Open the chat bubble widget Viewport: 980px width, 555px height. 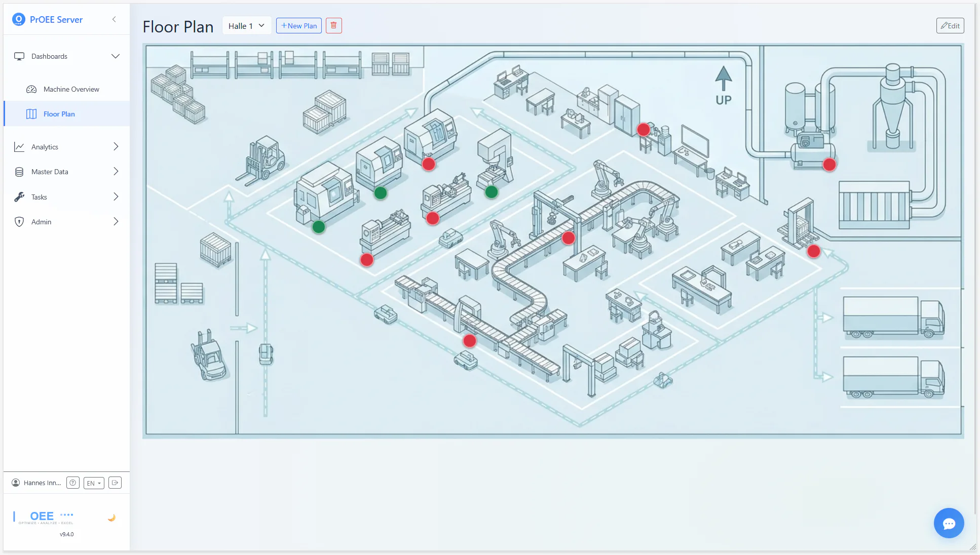coord(949,523)
